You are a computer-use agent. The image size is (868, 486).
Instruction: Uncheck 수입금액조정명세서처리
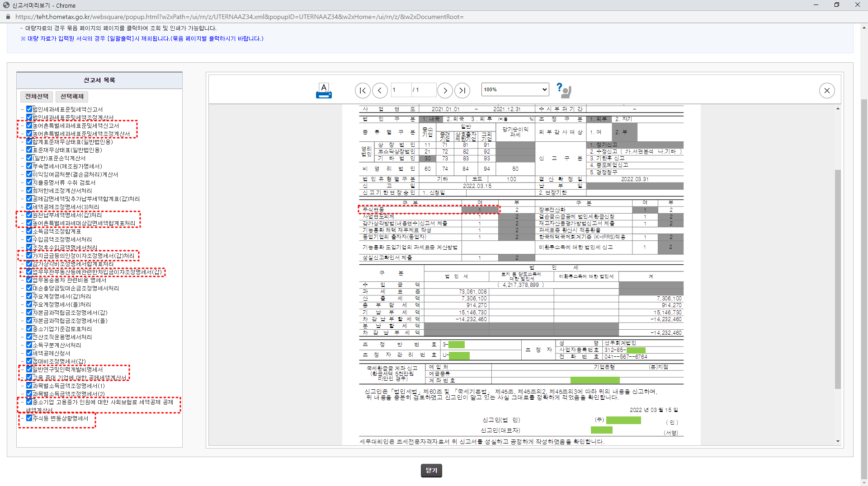[x=29, y=239]
